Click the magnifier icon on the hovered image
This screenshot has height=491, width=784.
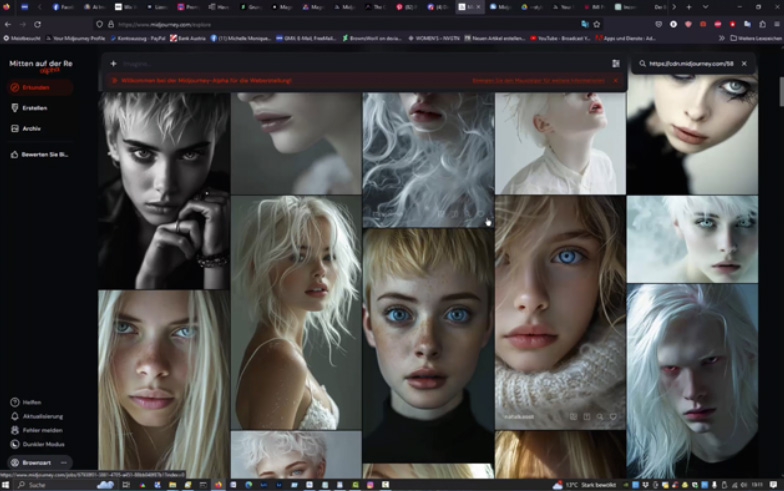(599, 417)
